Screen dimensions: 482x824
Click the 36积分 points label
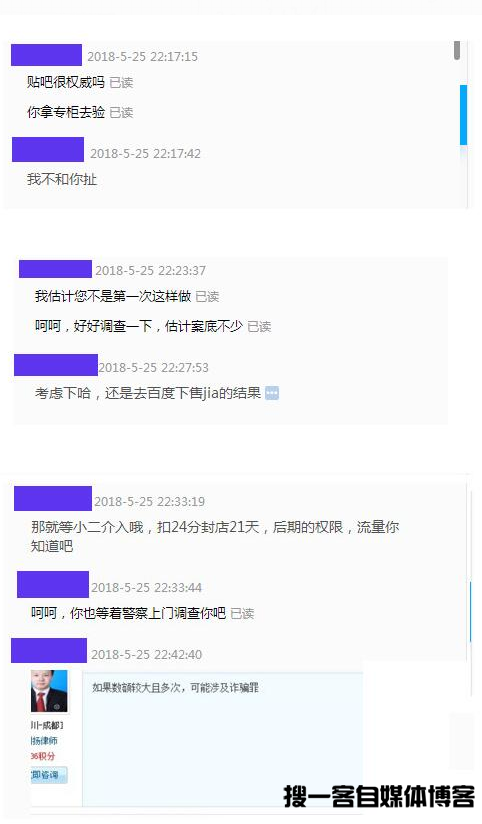43,756
